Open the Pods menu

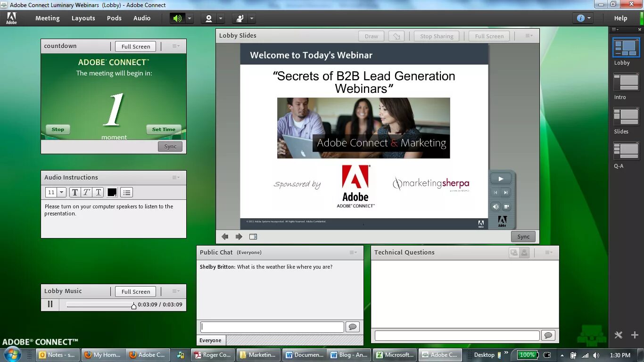[114, 18]
